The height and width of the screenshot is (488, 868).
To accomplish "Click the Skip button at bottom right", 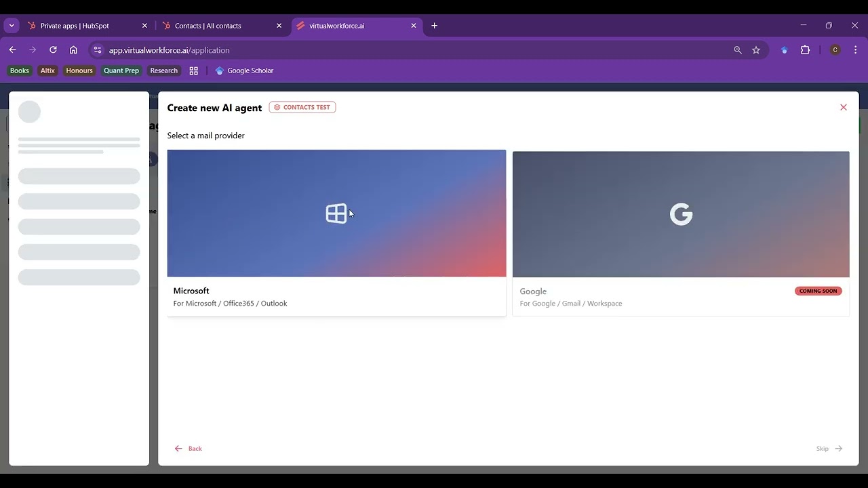I will pyautogui.click(x=829, y=449).
